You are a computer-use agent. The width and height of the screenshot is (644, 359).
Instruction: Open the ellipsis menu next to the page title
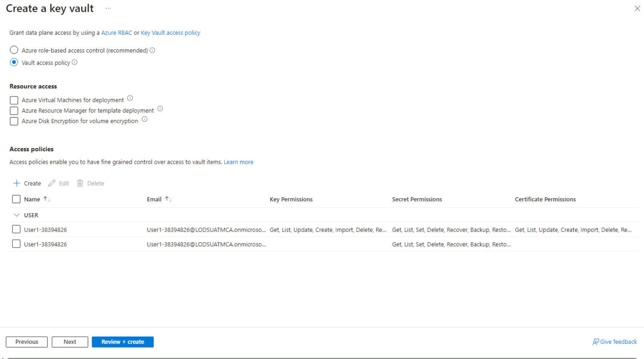[x=108, y=8]
